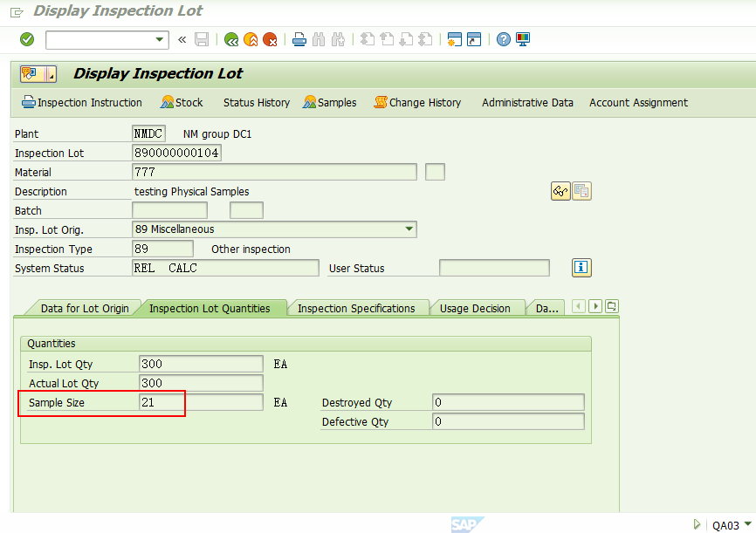Click the Customize Local Layout monitor icon
Viewport: 756px width, 533px height.
point(523,39)
